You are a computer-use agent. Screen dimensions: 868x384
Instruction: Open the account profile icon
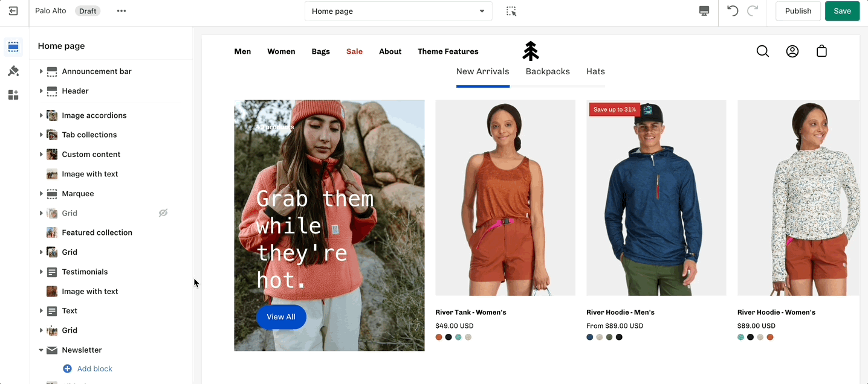tap(792, 51)
